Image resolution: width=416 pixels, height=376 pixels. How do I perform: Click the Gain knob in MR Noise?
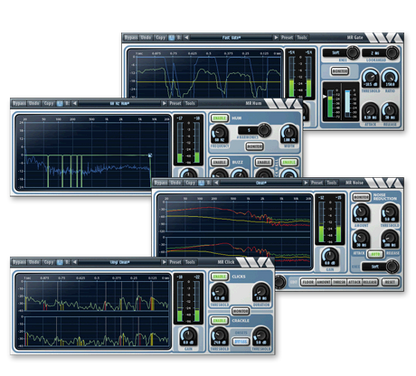330,257
